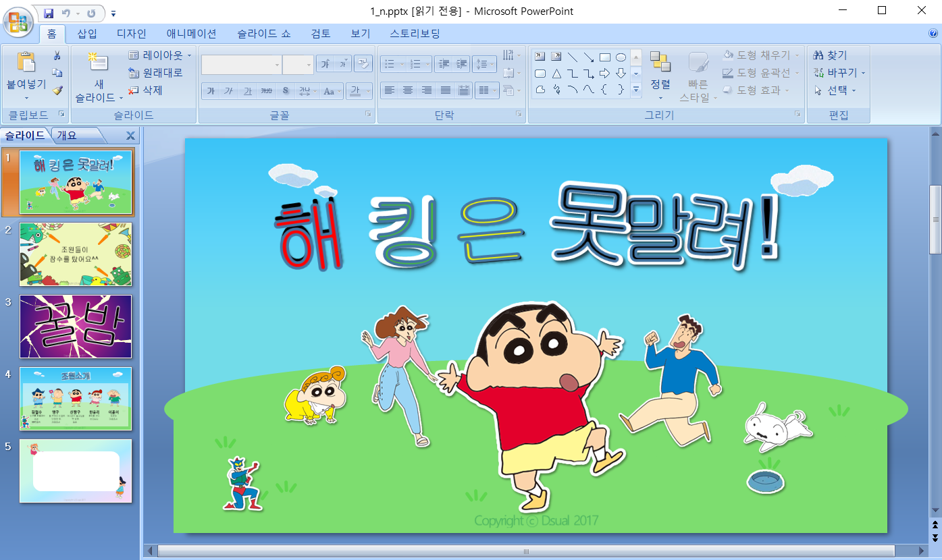Screen dimensions: 942x560
Task: Click the increase font size icon
Action: click(x=325, y=64)
